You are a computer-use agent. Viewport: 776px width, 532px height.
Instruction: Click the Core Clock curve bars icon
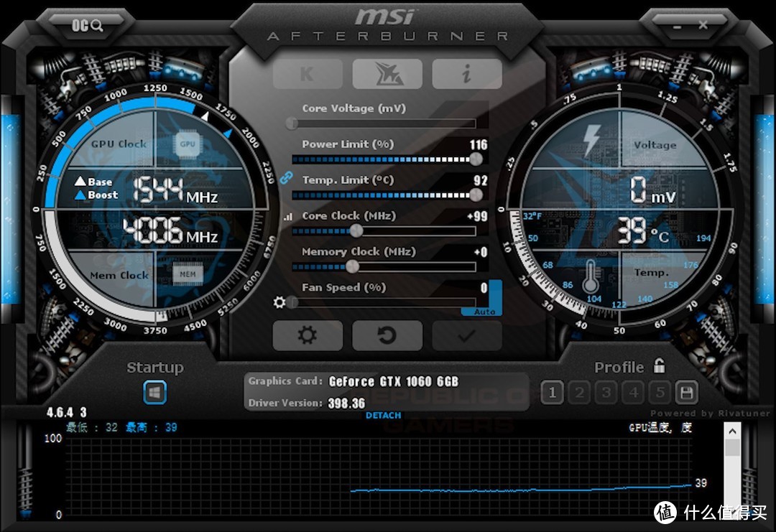click(x=288, y=217)
